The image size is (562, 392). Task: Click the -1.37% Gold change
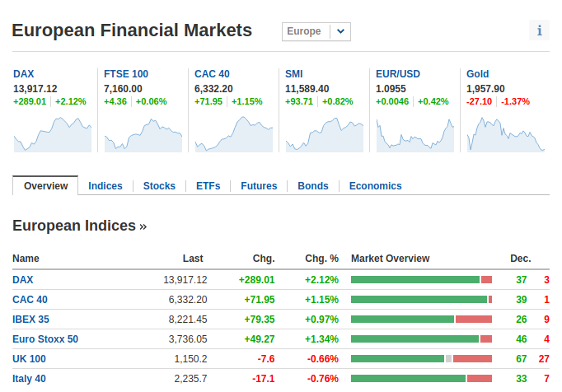point(515,101)
